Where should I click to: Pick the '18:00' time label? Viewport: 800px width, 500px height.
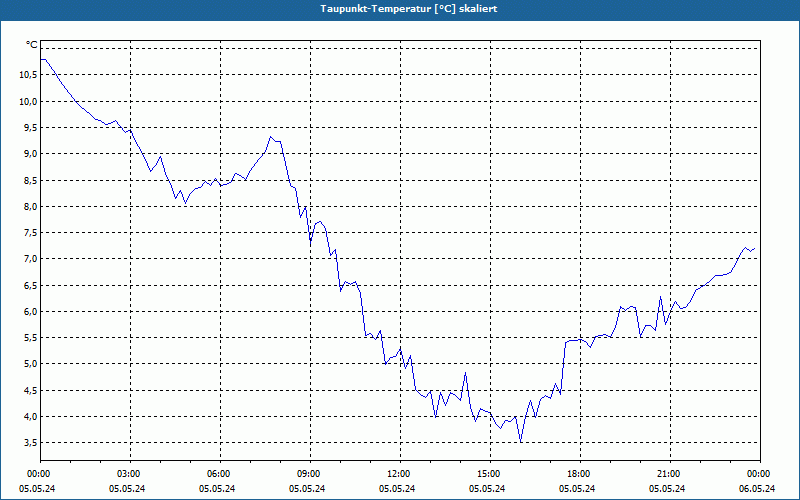coord(580,474)
